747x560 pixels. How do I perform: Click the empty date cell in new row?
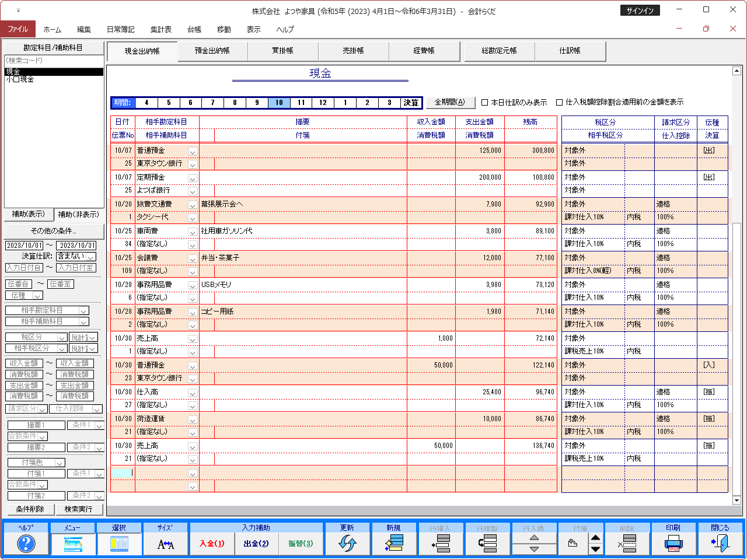pos(123,473)
